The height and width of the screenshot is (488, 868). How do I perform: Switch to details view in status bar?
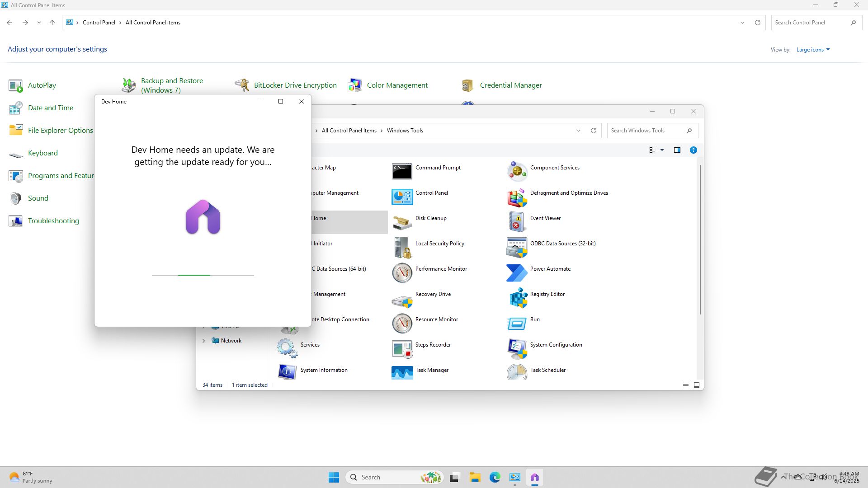point(685,385)
